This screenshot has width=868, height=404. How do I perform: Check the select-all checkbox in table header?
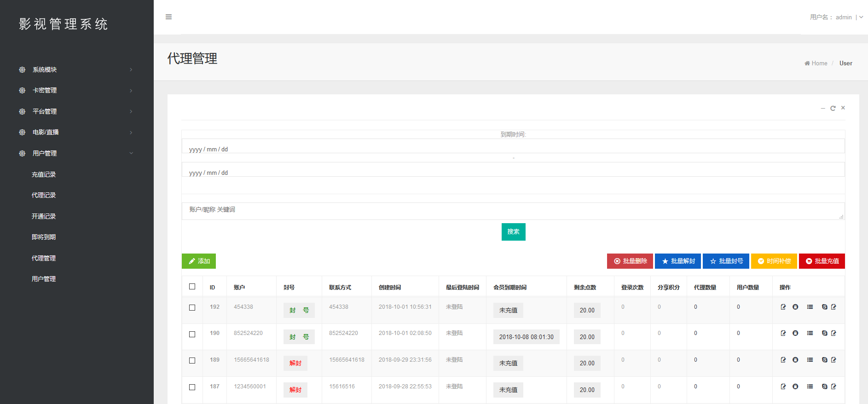coord(192,287)
